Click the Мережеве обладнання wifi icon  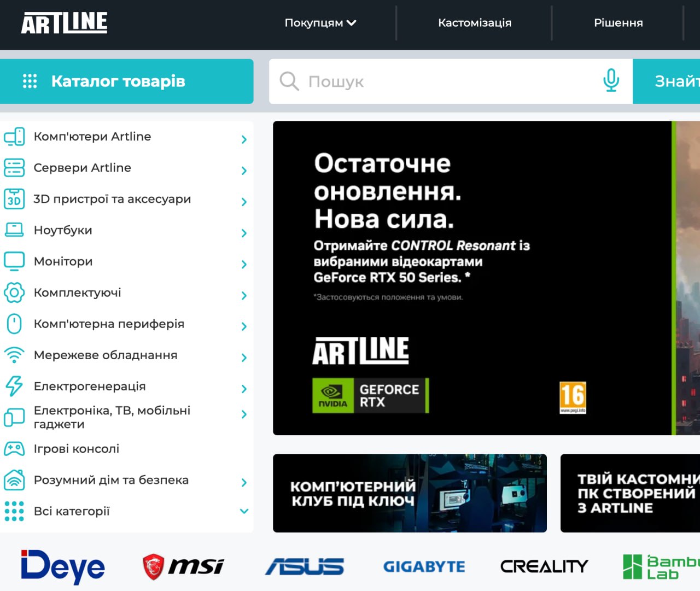[14, 355]
